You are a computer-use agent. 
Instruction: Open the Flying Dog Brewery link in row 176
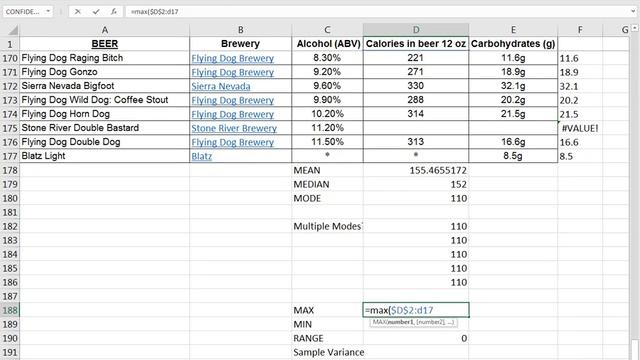coord(233,142)
